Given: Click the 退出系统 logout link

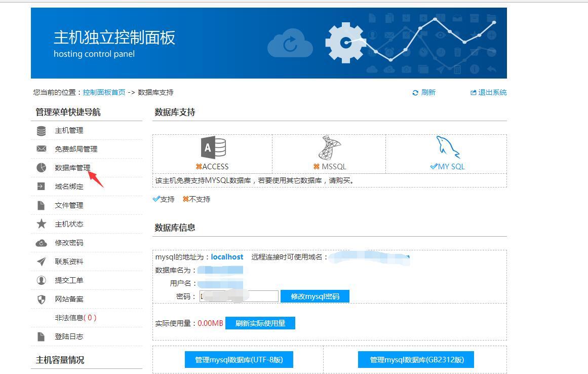Looking at the screenshot, I should pyautogui.click(x=492, y=92).
